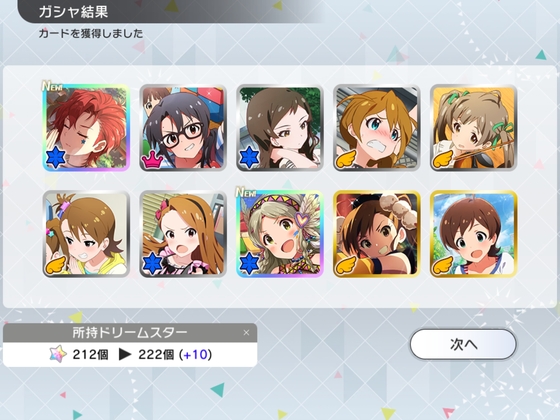Tap the orange wing icon on sky-background card
The width and height of the screenshot is (560, 420).
point(442,265)
